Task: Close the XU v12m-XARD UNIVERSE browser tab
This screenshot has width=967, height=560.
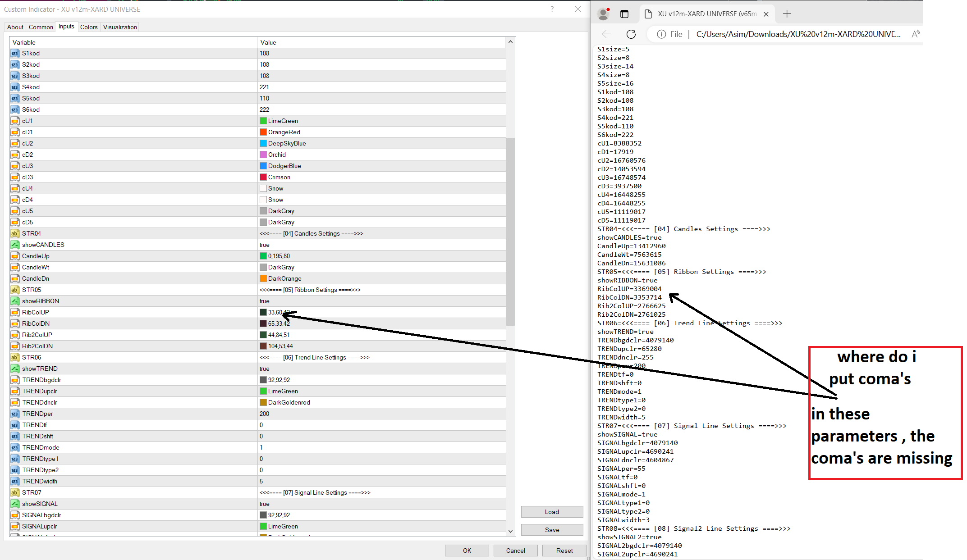Action: [766, 14]
